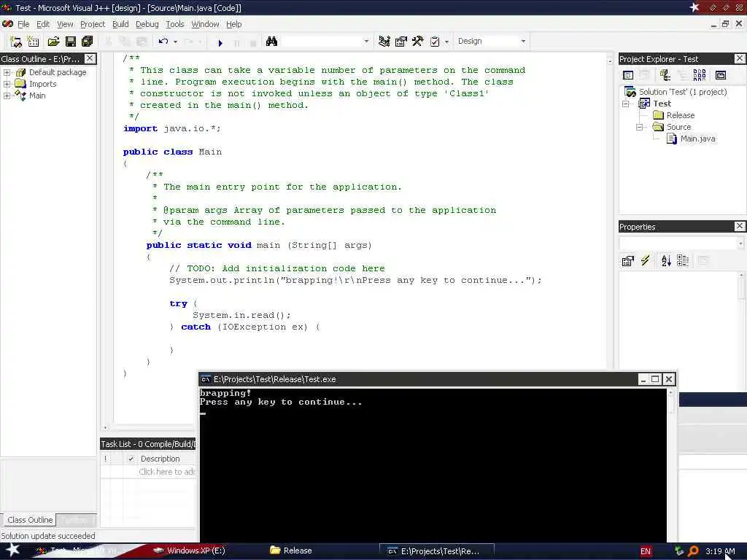Click the orange magnifier icon in system tray

pyautogui.click(x=693, y=551)
